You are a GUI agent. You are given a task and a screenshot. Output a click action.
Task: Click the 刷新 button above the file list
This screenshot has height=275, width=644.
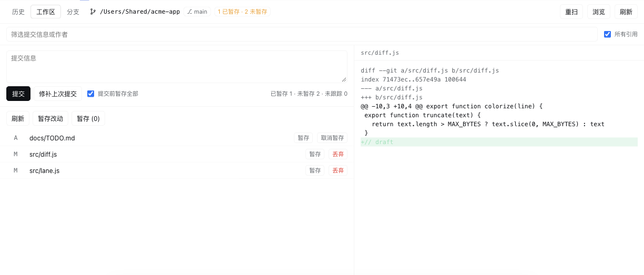[x=18, y=118]
